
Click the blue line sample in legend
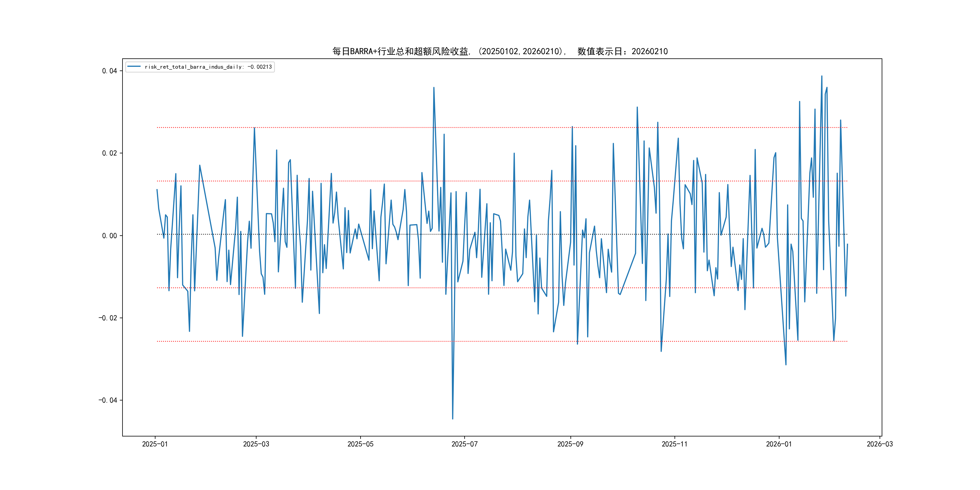coord(134,67)
